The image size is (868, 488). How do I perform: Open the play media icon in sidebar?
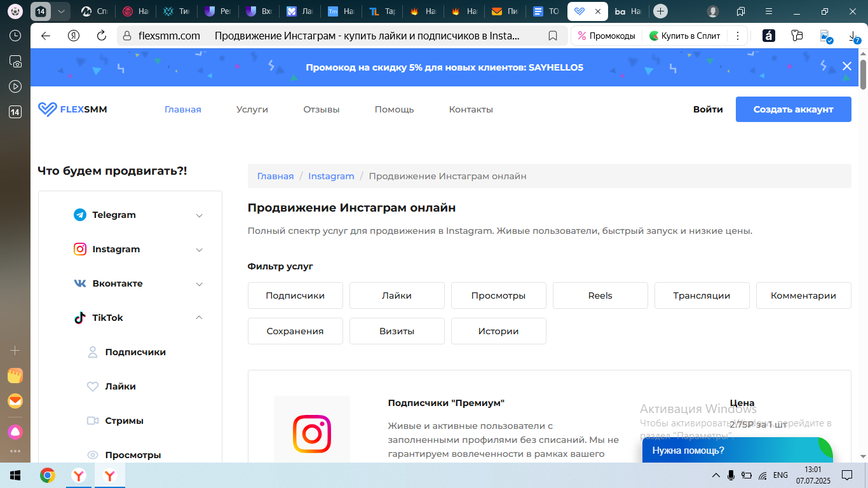pos(15,86)
